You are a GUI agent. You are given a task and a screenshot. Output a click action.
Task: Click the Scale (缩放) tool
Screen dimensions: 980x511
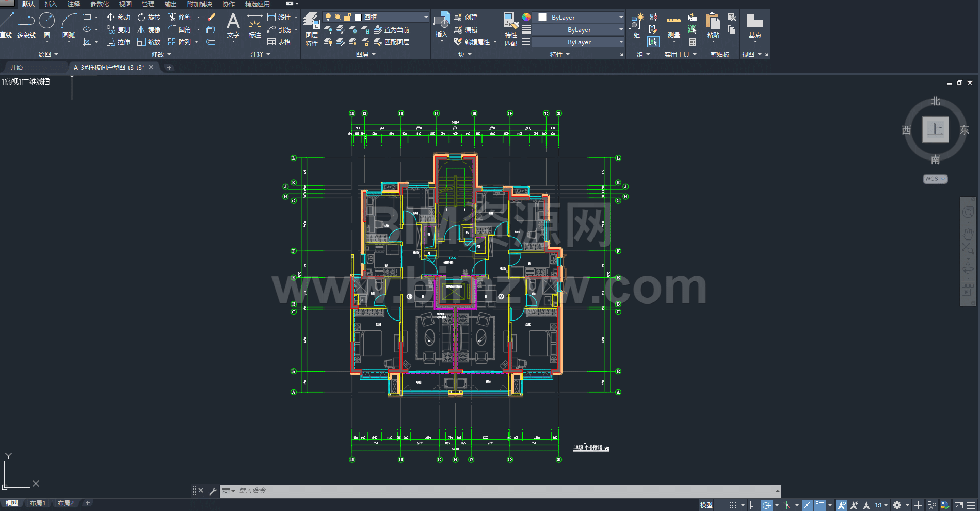coord(149,42)
